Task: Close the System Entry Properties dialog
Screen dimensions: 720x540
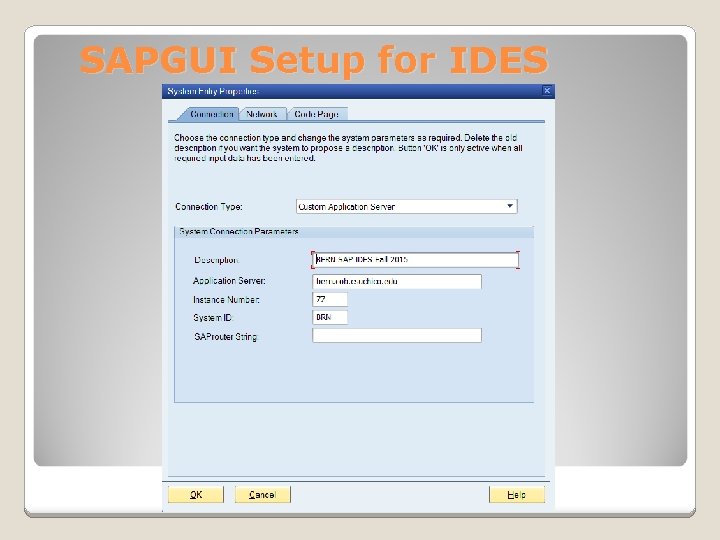Action: click(547, 91)
